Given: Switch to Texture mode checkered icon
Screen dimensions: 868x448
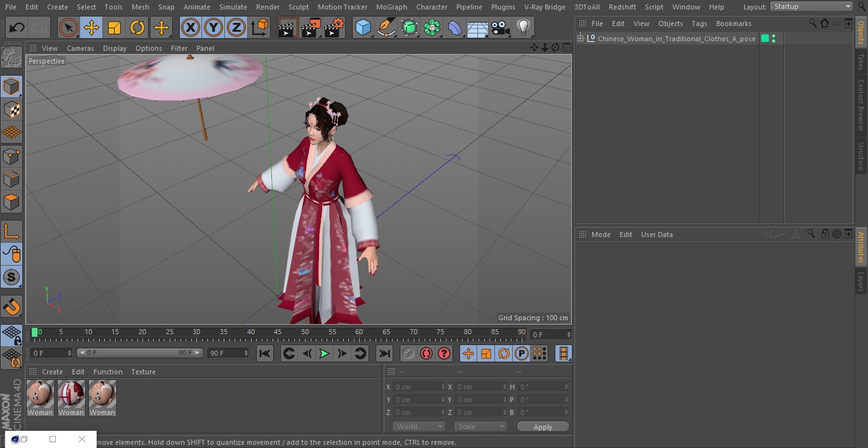Looking at the screenshot, I should coord(11,110).
